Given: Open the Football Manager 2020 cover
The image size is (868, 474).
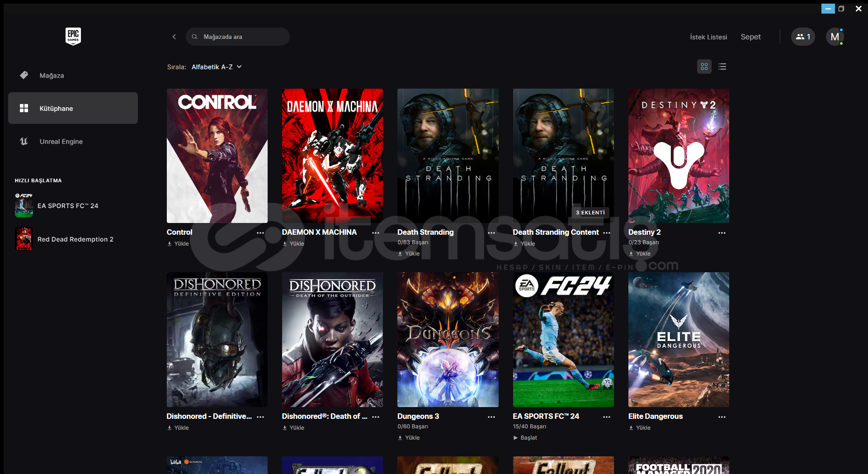Looking at the screenshot, I should pos(679,465).
